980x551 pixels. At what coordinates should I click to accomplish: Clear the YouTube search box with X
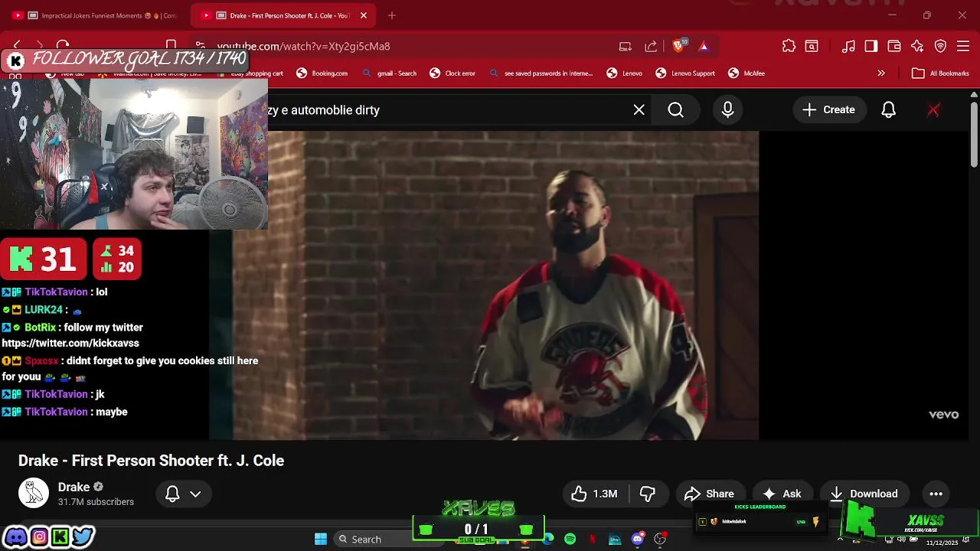pos(639,110)
